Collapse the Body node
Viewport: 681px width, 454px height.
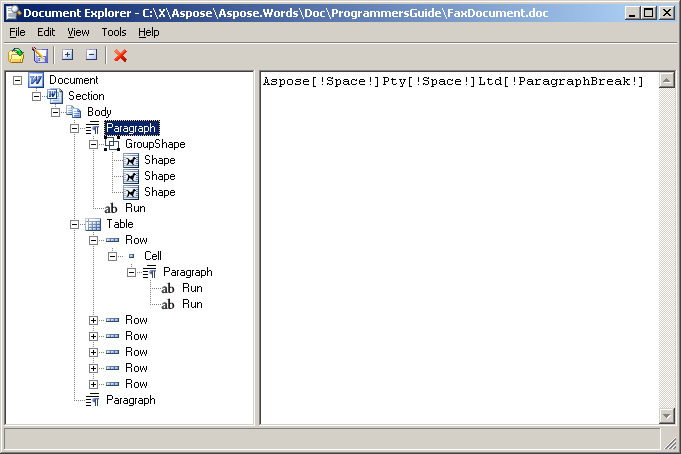56,112
